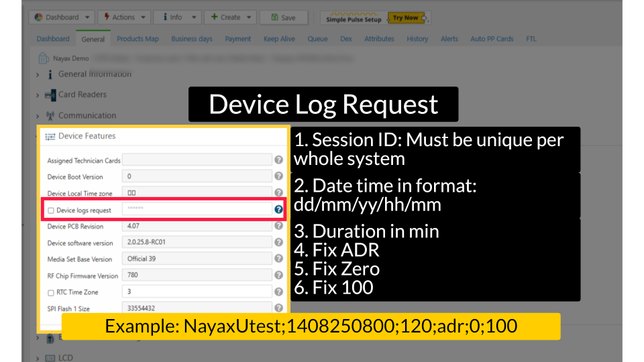The height and width of the screenshot is (362, 644).
Task: Enable the Device logs request checkbox
Action: point(51,210)
